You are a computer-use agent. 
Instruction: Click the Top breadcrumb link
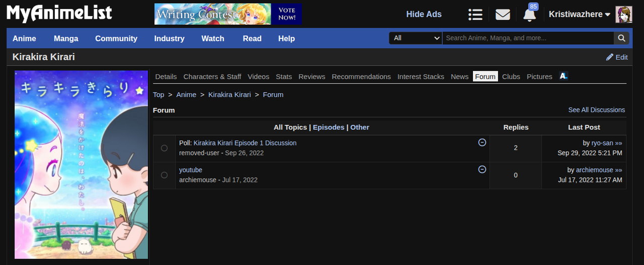(x=158, y=95)
